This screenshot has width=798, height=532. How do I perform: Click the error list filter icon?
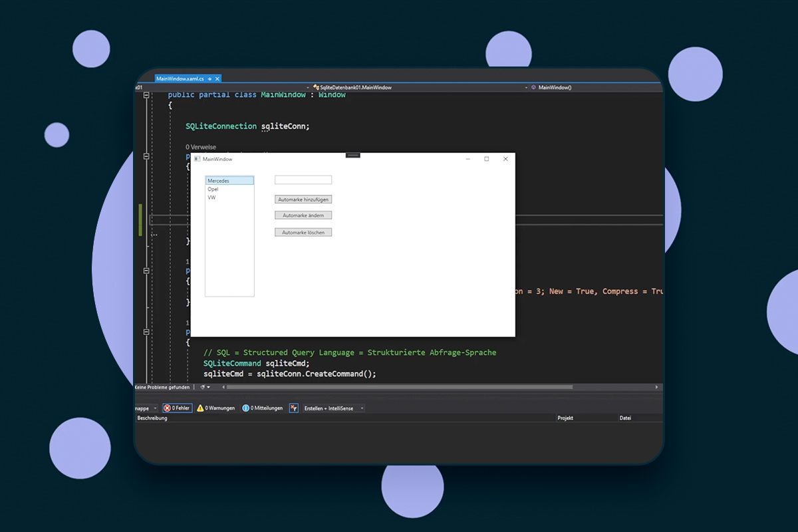coord(293,408)
